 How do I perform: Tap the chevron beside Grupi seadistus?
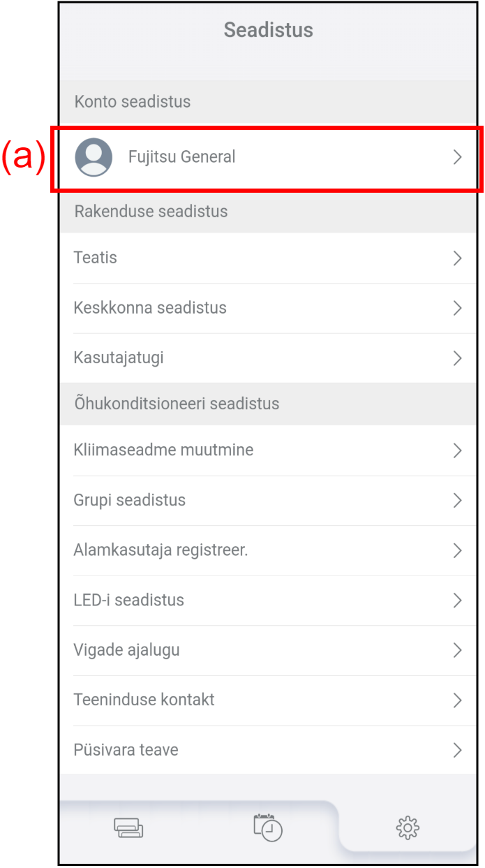click(x=458, y=501)
